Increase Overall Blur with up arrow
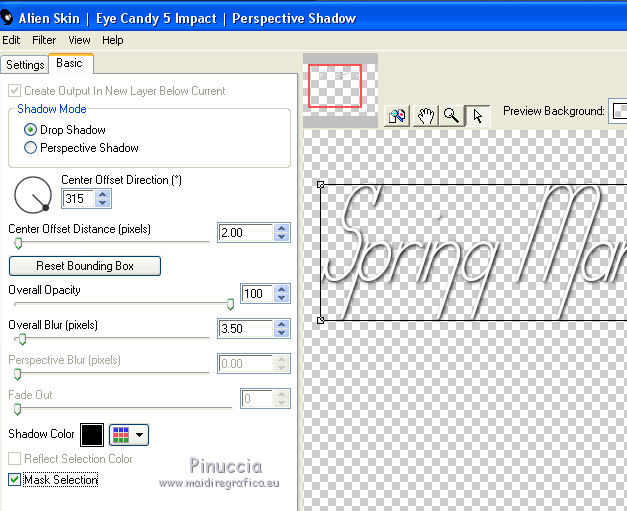 pyautogui.click(x=282, y=324)
